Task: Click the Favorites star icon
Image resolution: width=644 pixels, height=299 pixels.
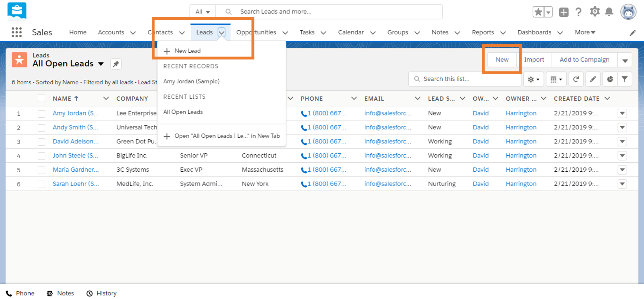Action: [538, 12]
